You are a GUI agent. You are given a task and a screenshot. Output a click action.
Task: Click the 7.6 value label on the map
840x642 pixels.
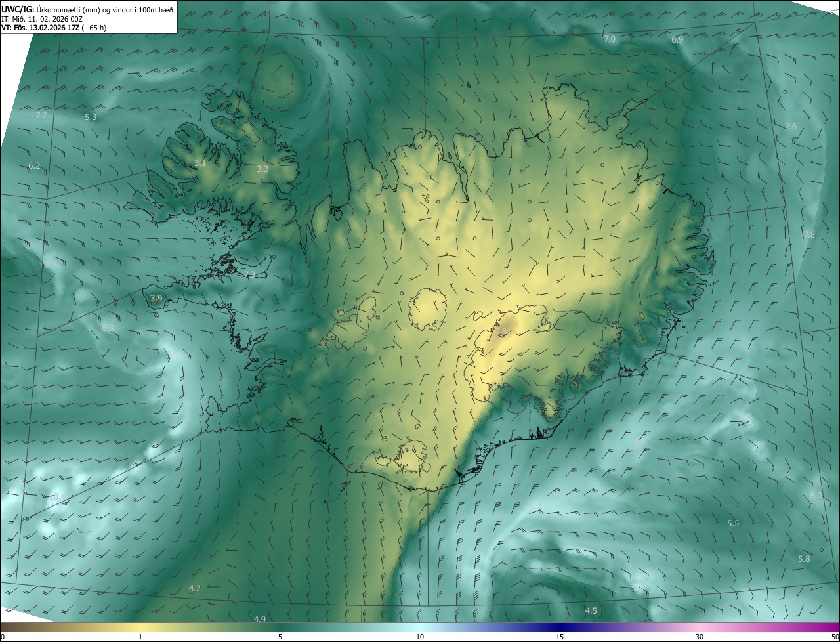point(791,127)
